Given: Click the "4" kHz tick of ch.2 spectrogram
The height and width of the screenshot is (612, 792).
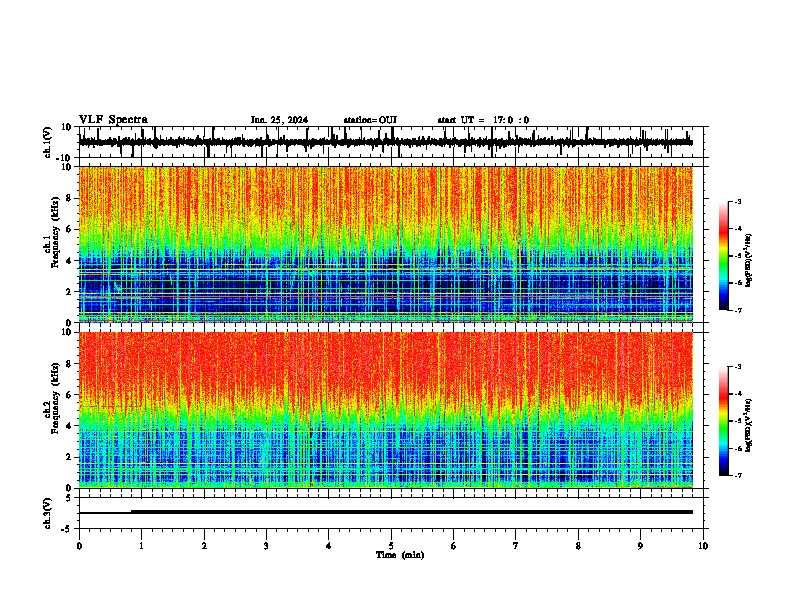Looking at the screenshot, I should [70, 426].
